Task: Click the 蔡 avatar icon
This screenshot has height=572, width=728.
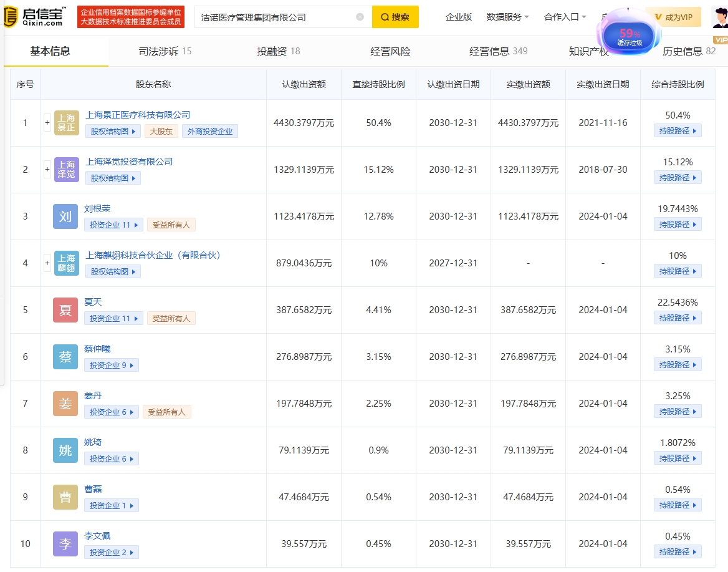Action: coord(65,356)
